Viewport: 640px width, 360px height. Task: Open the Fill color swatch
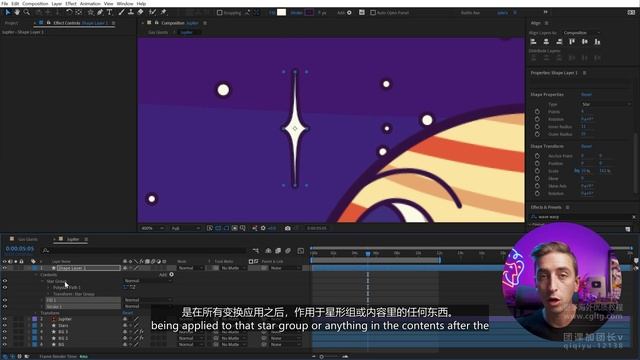pos(281,13)
